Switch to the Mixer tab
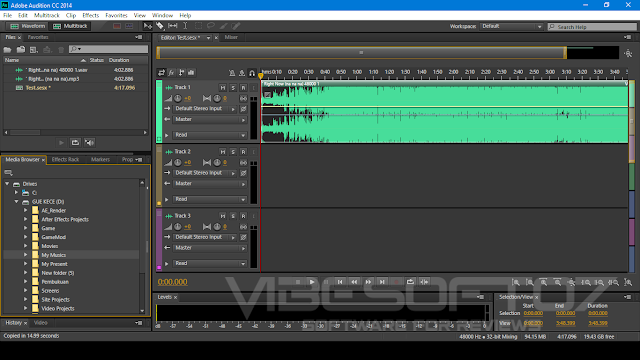The height and width of the screenshot is (360, 640). point(231,37)
